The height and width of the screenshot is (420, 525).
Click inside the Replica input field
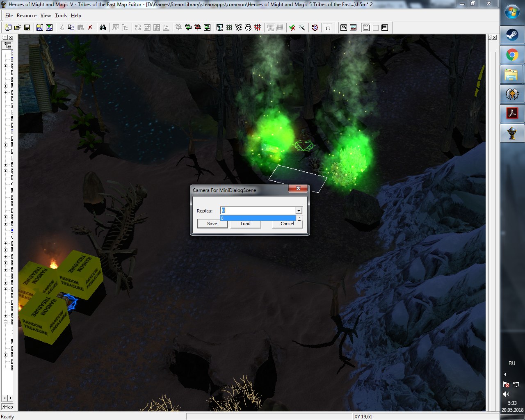pos(258,211)
